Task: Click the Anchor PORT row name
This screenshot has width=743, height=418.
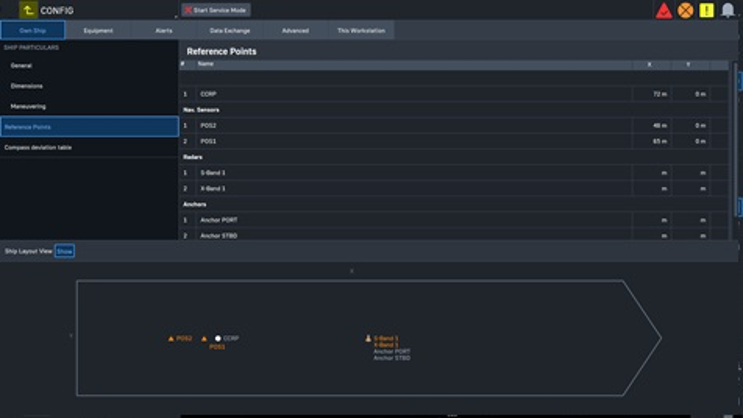Action: click(413, 220)
